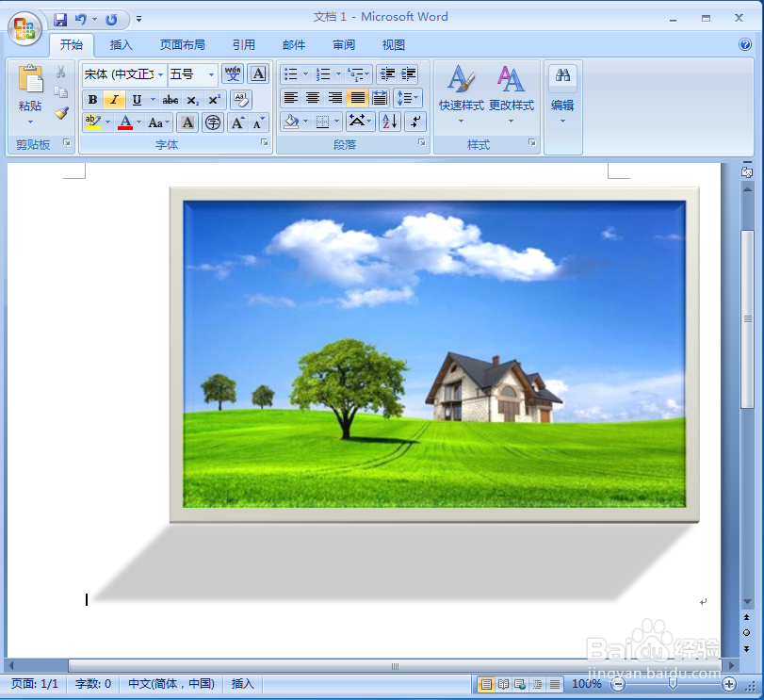764x700 pixels.
Task: Switch to the 视图 tab
Action: pyautogui.click(x=393, y=45)
